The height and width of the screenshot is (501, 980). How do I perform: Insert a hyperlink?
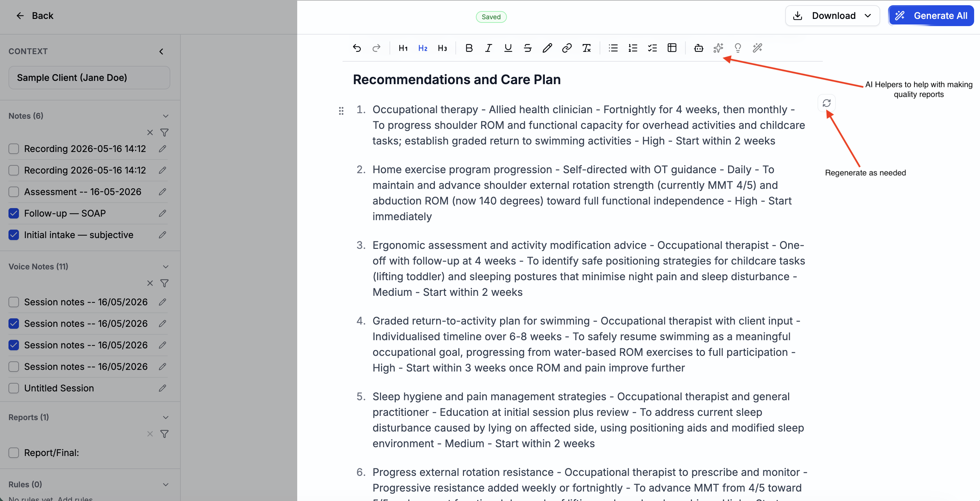pos(567,48)
